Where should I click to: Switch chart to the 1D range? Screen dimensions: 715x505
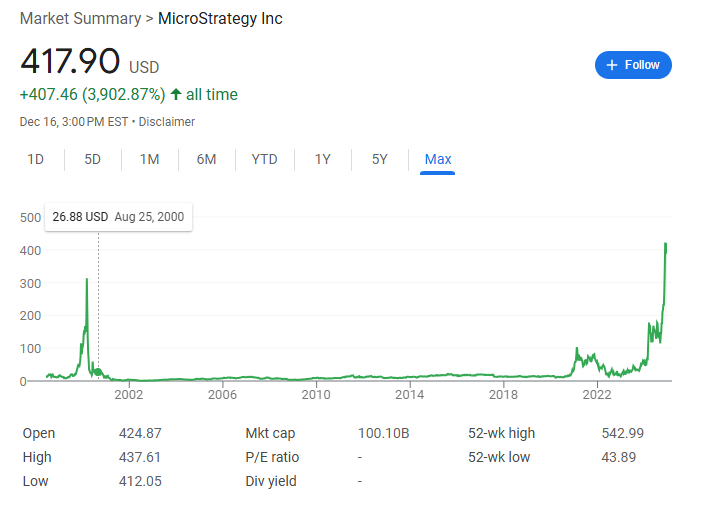pos(36,159)
